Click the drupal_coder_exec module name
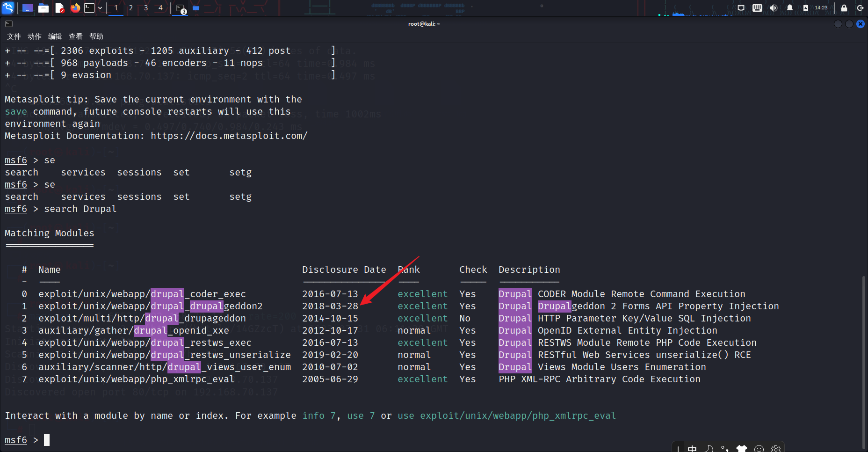The height and width of the screenshot is (452, 868). [142, 294]
